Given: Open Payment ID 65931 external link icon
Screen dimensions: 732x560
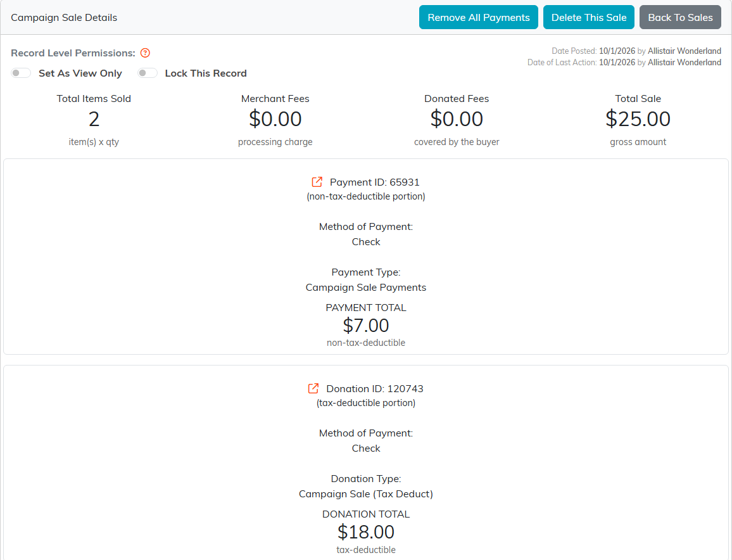Looking at the screenshot, I should coord(317,182).
